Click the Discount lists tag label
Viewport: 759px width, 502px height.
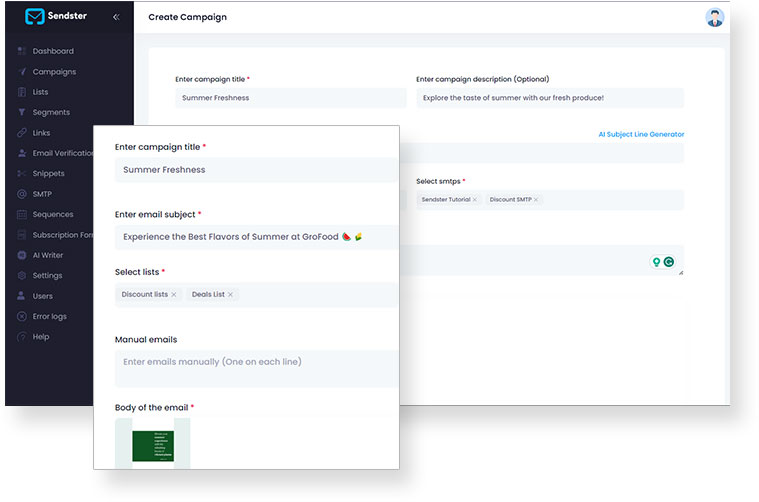pos(145,294)
